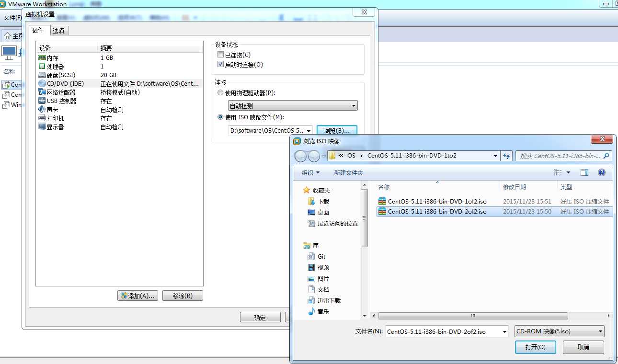Click the 主页 home tab in VMware
Image resolution: width=618 pixels, height=364 pixels.
click(12, 36)
